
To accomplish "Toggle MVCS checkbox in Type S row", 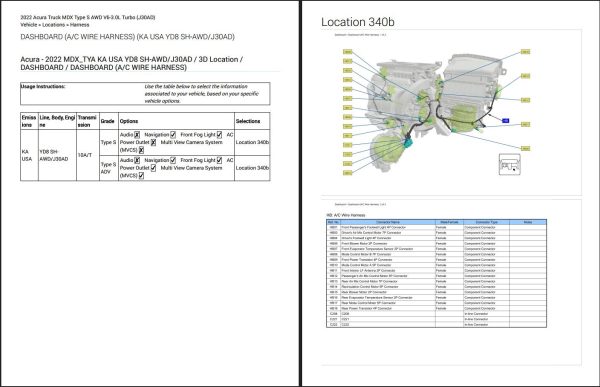I will pos(141,150).
